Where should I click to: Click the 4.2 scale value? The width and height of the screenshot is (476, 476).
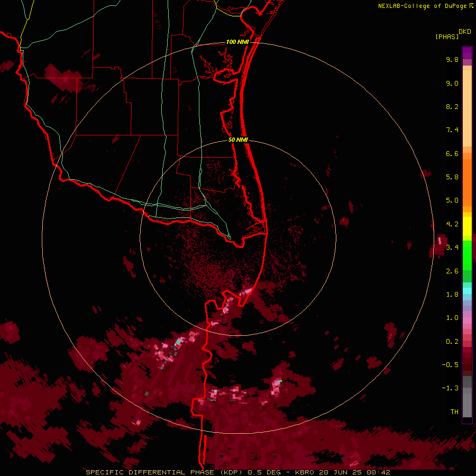pos(452,224)
